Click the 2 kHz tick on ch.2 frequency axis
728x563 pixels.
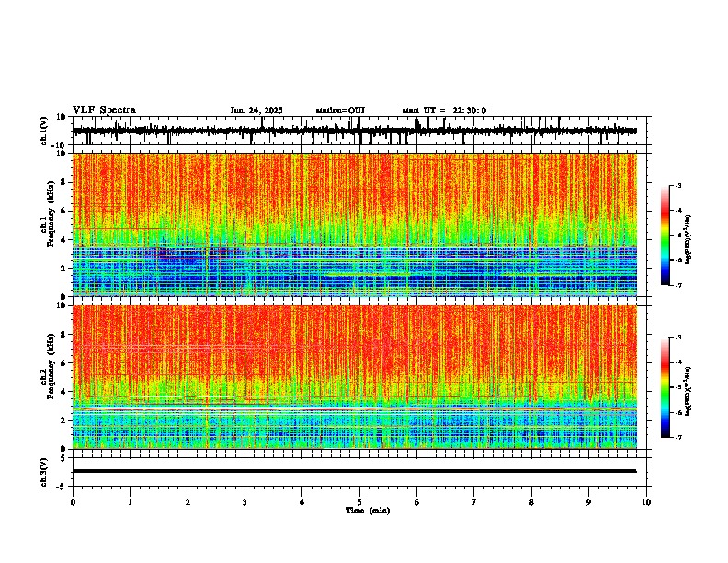pyautogui.click(x=63, y=420)
